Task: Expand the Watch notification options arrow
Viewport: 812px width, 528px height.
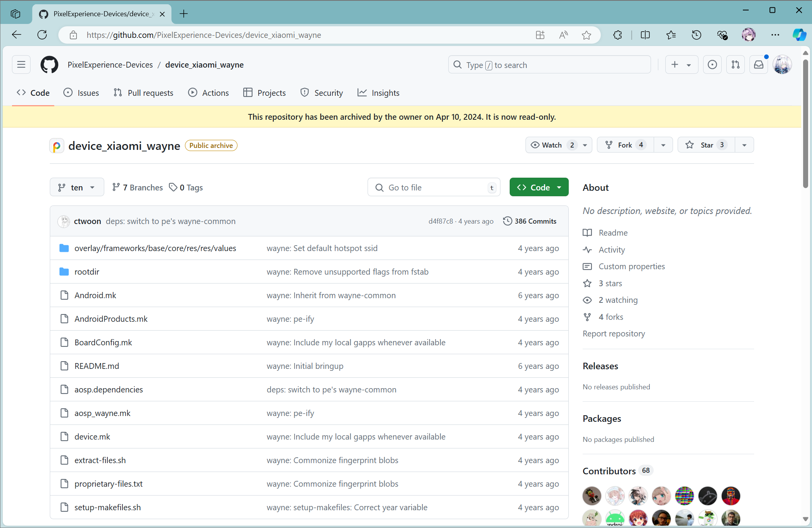Action: (x=585, y=145)
